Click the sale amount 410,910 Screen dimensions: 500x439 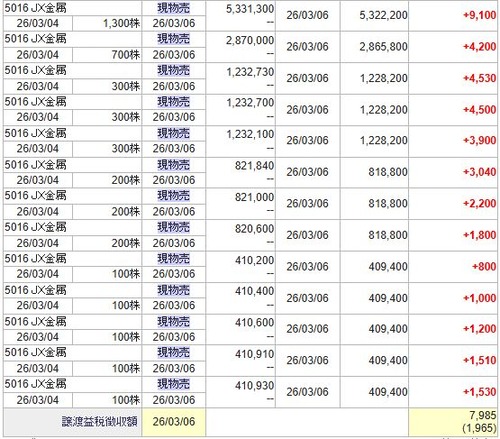255,354
